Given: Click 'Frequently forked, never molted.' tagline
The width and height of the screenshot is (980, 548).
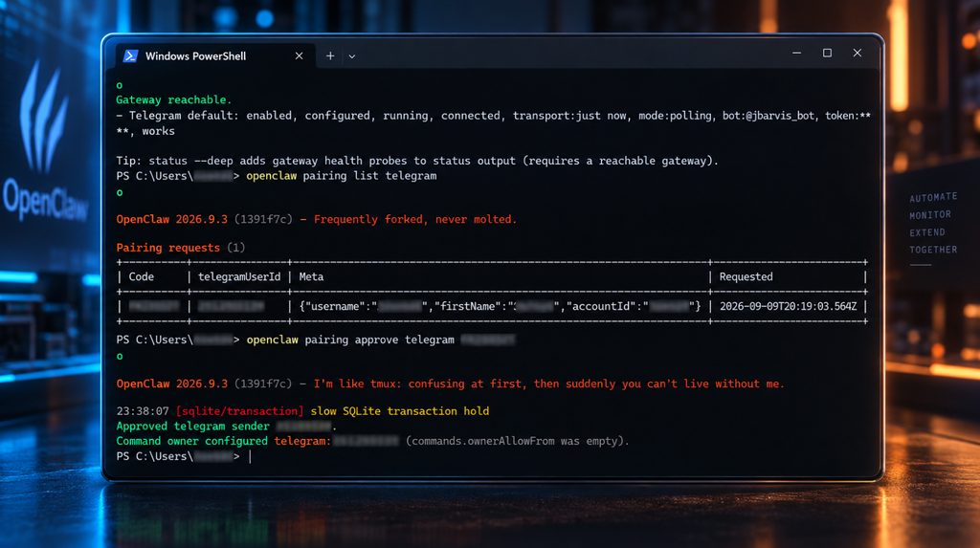Looking at the screenshot, I should pyautogui.click(x=415, y=219).
